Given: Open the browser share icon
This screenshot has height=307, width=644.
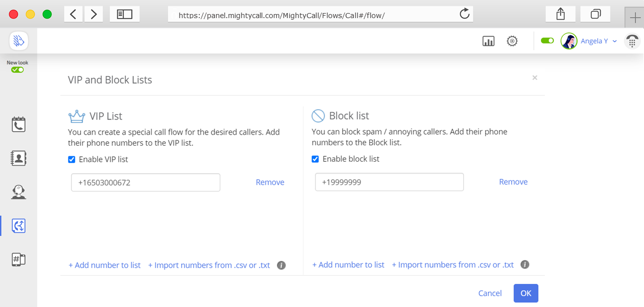Looking at the screenshot, I should 560,14.
